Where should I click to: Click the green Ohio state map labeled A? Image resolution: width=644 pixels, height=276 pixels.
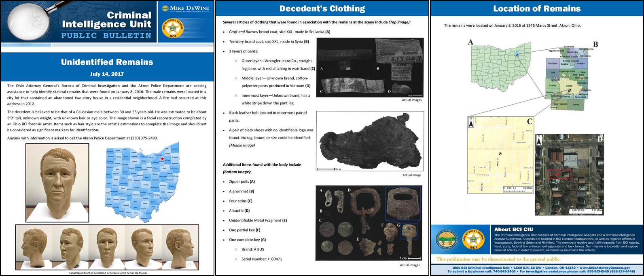coord(501,66)
